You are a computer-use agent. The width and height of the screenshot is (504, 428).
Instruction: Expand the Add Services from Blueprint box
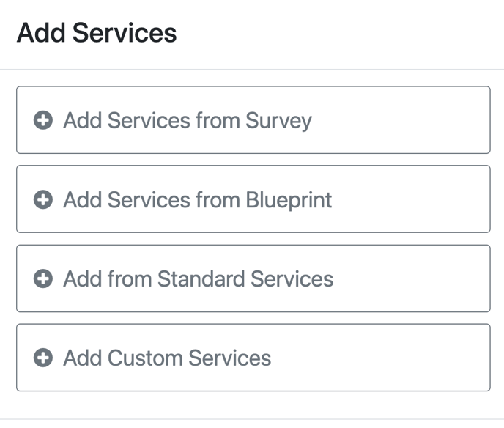(253, 199)
